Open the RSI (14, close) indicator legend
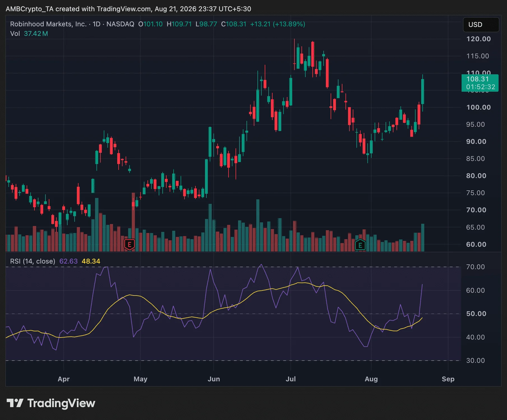 point(33,261)
